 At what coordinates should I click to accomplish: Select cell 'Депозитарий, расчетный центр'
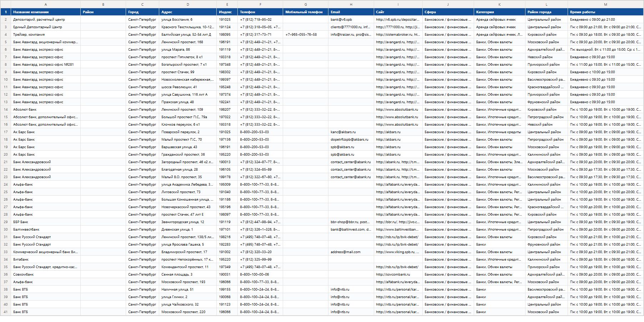pyautogui.click(x=46, y=19)
